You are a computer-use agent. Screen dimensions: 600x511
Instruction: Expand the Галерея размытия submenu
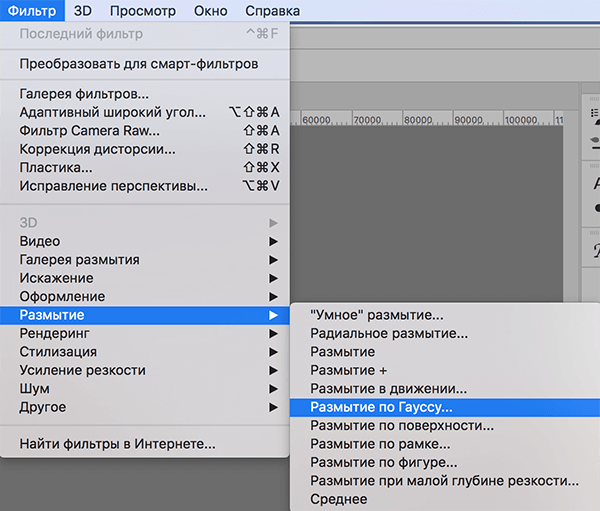pyautogui.click(x=145, y=260)
